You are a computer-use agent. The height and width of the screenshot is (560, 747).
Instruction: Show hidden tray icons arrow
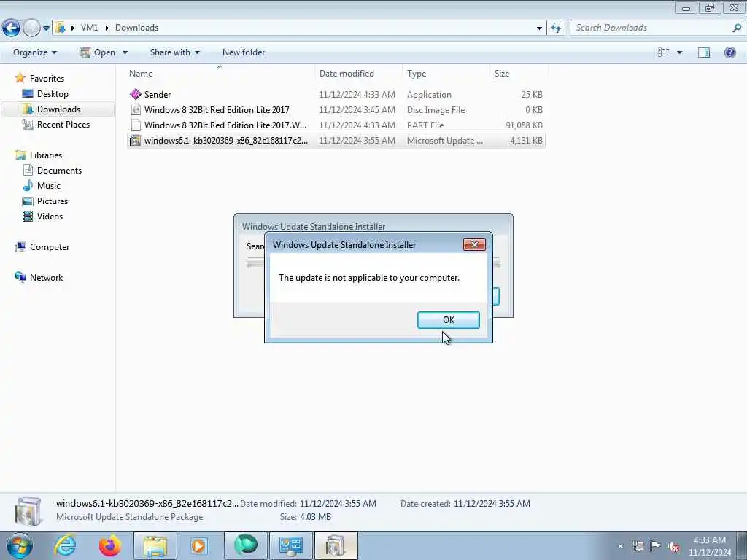620,546
